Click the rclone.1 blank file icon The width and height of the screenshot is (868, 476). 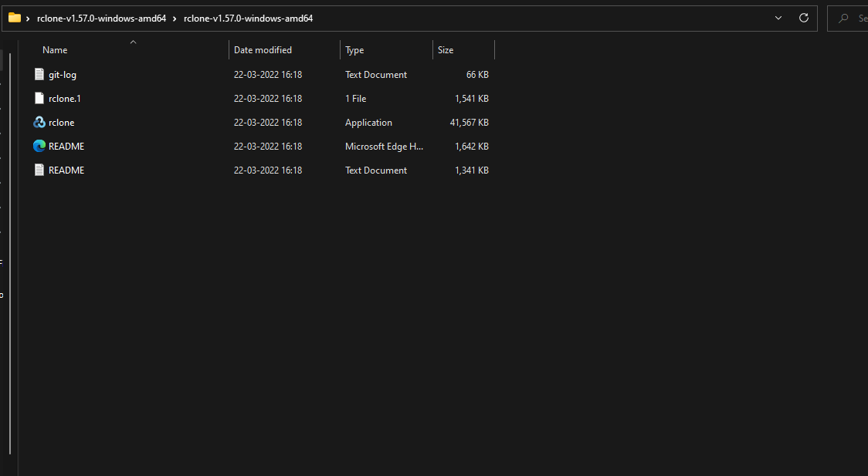pyautogui.click(x=39, y=99)
